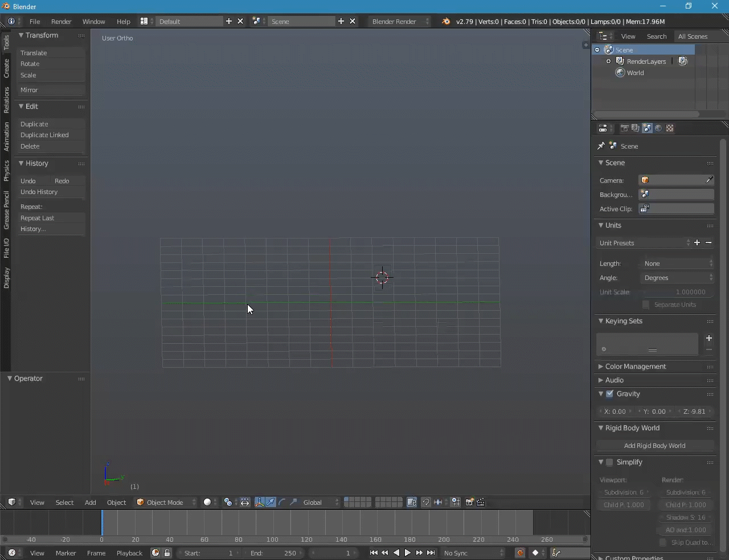Viewport: 729px width, 560px height.
Task: Enable the Simplify checkbox
Action: click(x=610, y=462)
